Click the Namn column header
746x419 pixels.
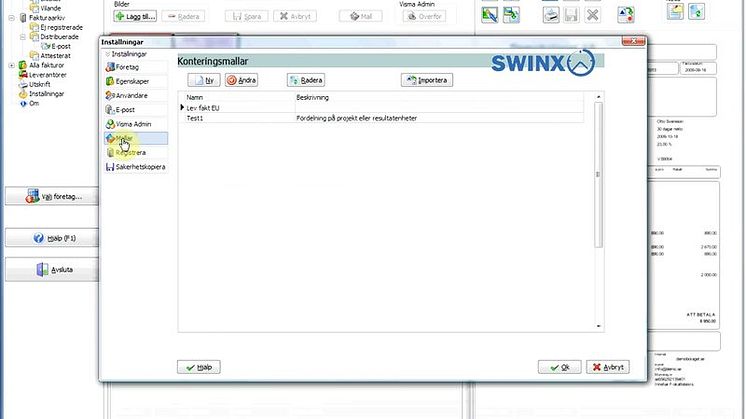[x=238, y=97]
